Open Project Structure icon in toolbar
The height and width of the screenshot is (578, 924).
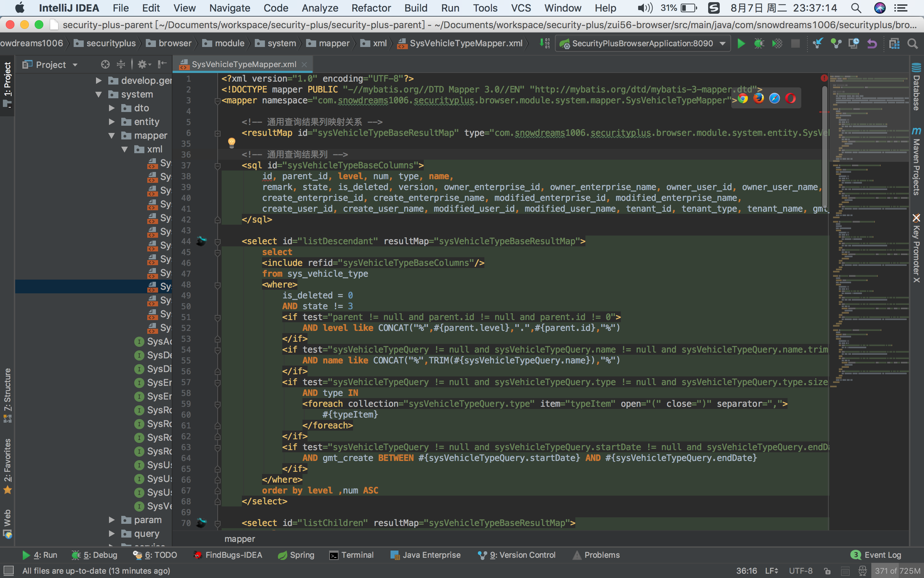[894, 44]
